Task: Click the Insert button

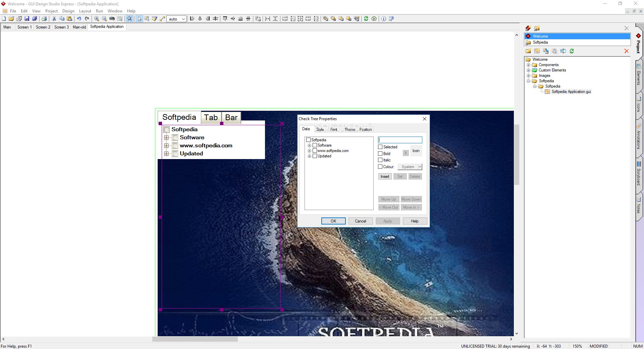Action: (385, 177)
